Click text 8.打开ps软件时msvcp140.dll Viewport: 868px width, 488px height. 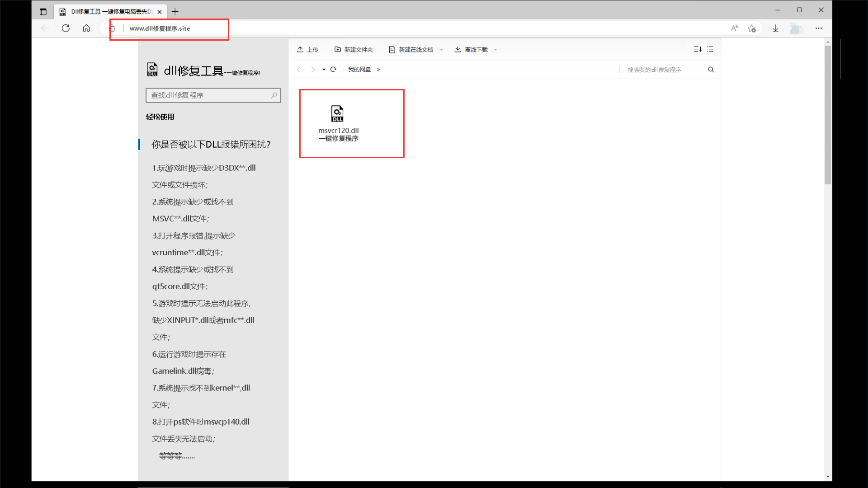(201, 422)
